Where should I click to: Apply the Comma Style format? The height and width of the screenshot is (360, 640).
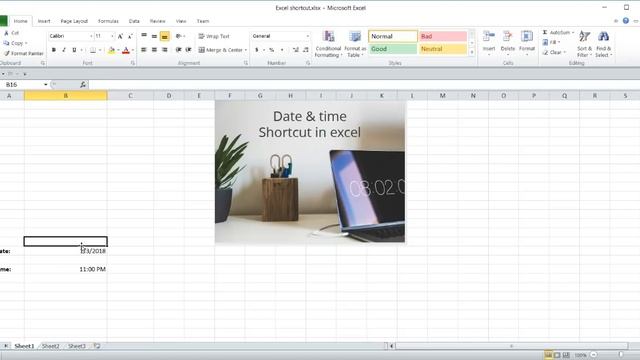point(282,50)
